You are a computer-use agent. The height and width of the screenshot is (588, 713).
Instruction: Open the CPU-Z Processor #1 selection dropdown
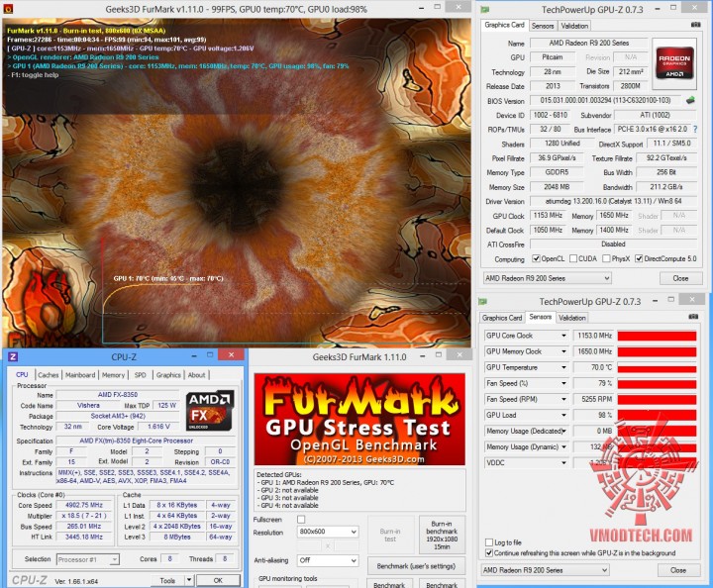(x=88, y=559)
